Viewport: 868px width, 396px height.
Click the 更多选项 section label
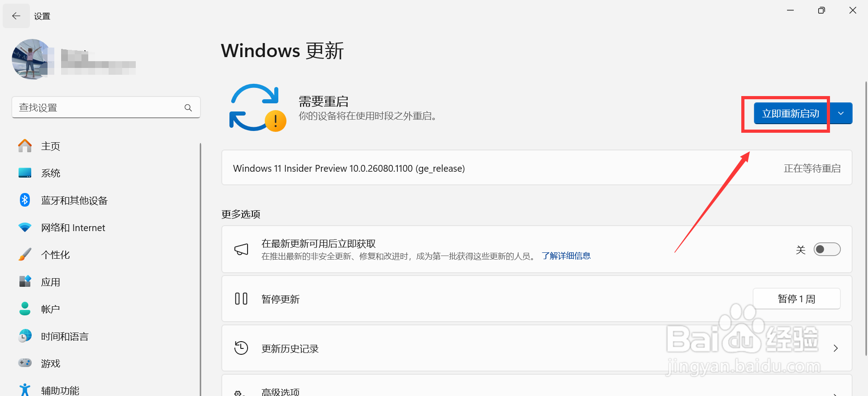241,214
